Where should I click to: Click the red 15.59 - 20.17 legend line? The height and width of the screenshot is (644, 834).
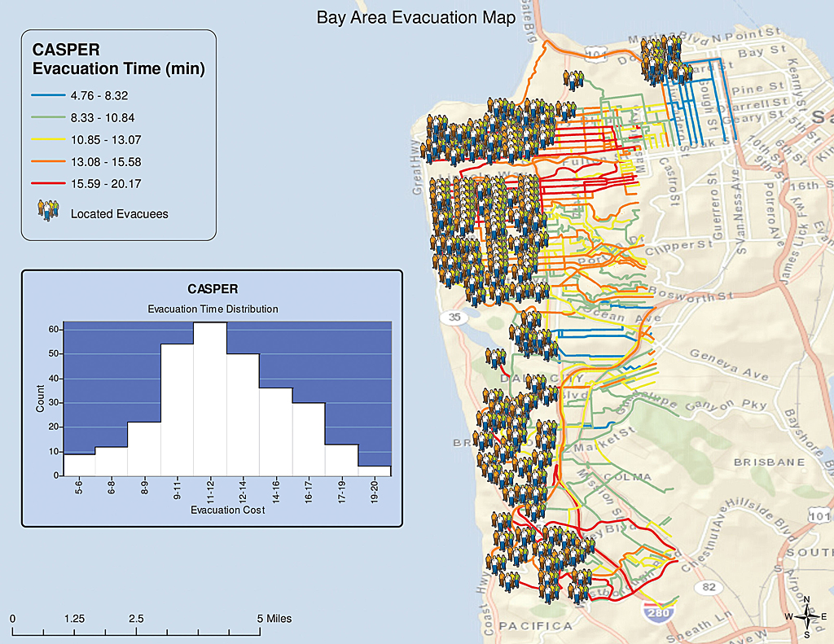point(48,183)
